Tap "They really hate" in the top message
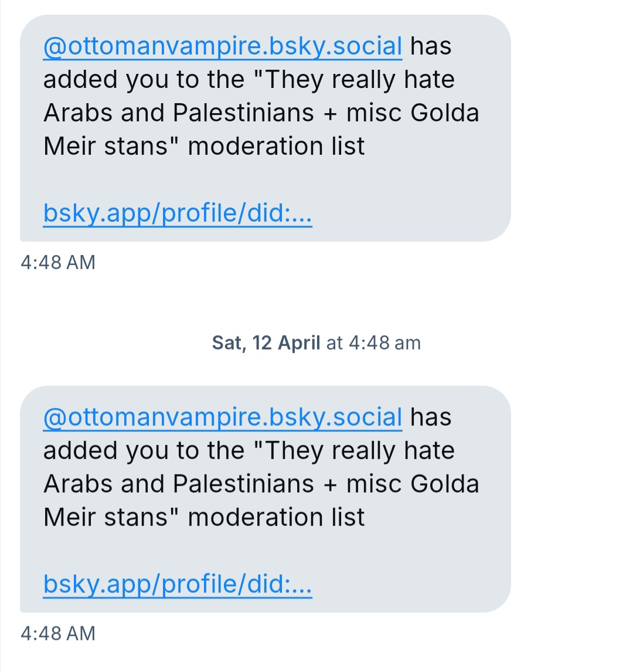Screen dimensions: 633x672 pos(359,79)
